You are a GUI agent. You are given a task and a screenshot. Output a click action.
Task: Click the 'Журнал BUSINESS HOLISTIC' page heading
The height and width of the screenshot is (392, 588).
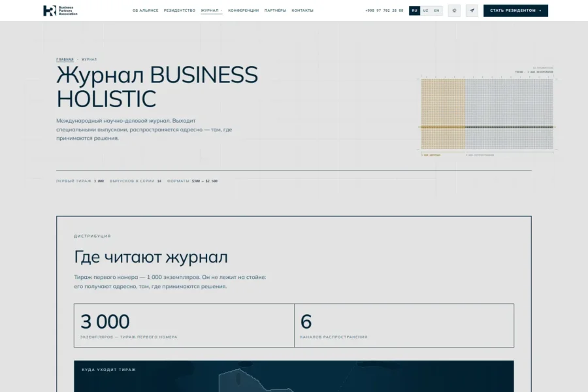tap(157, 87)
